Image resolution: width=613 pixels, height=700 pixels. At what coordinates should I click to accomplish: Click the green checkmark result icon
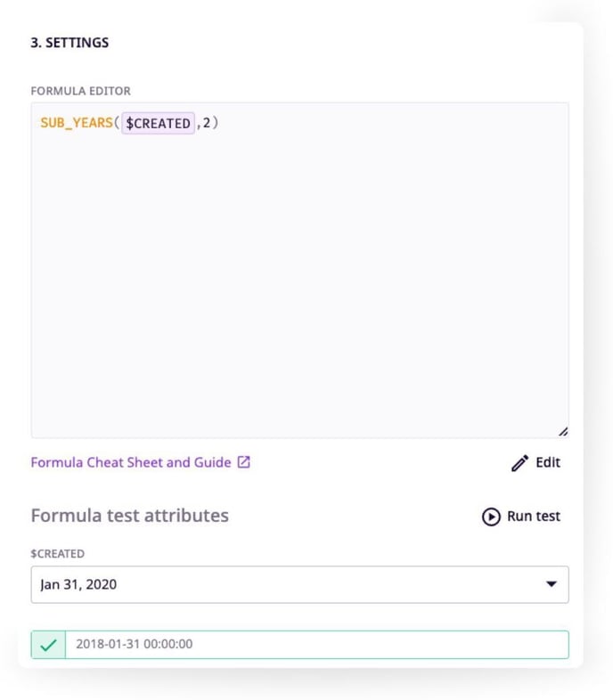point(48,644)
